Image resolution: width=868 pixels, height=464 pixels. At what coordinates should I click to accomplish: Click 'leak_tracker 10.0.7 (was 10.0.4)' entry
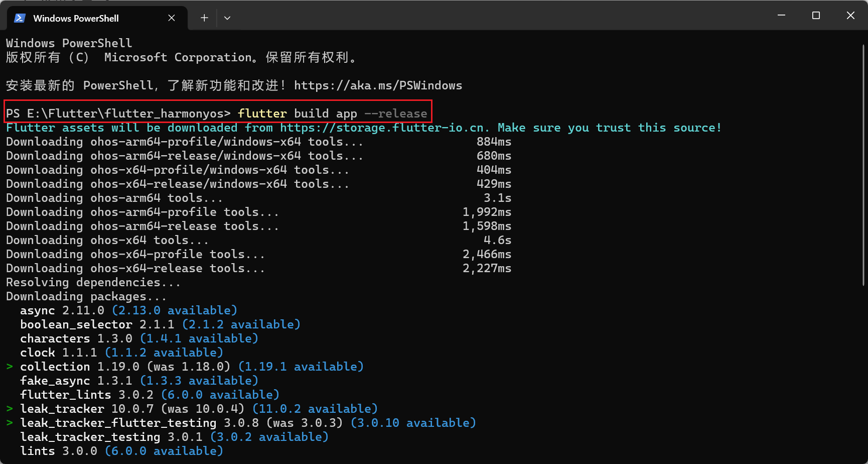click(x=132, y=409)
